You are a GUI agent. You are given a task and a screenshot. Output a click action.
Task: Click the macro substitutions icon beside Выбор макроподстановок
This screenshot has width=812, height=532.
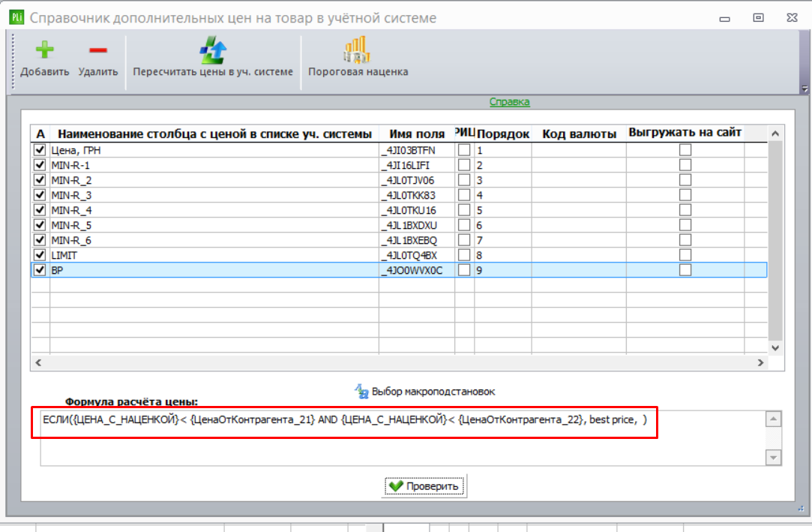pos(361,391)
